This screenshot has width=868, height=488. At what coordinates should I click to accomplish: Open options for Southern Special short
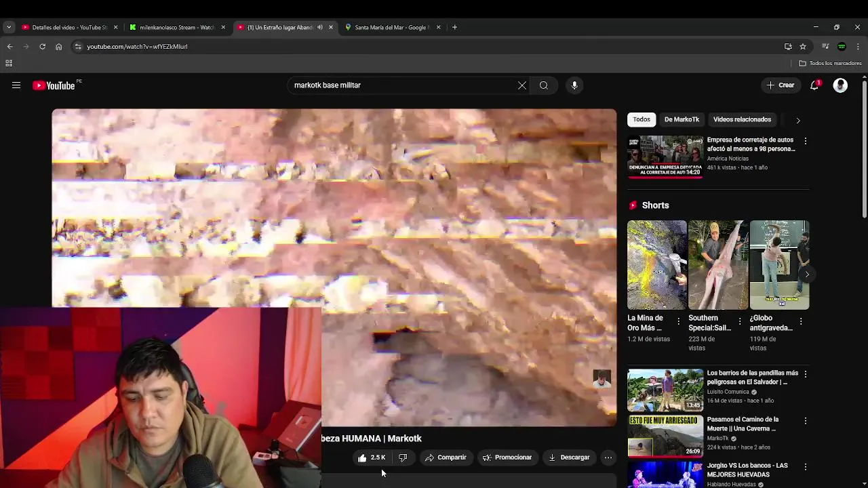pos(740,322)
